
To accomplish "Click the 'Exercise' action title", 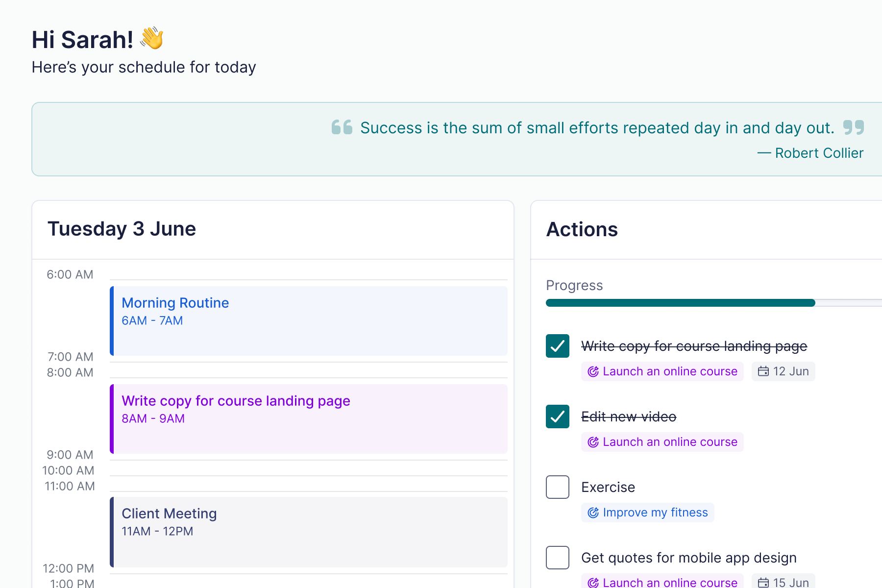I will click(608, 487).
